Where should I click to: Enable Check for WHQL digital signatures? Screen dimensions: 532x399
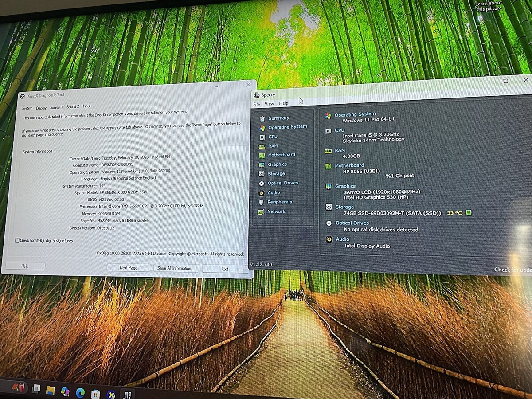pos(17,240)
